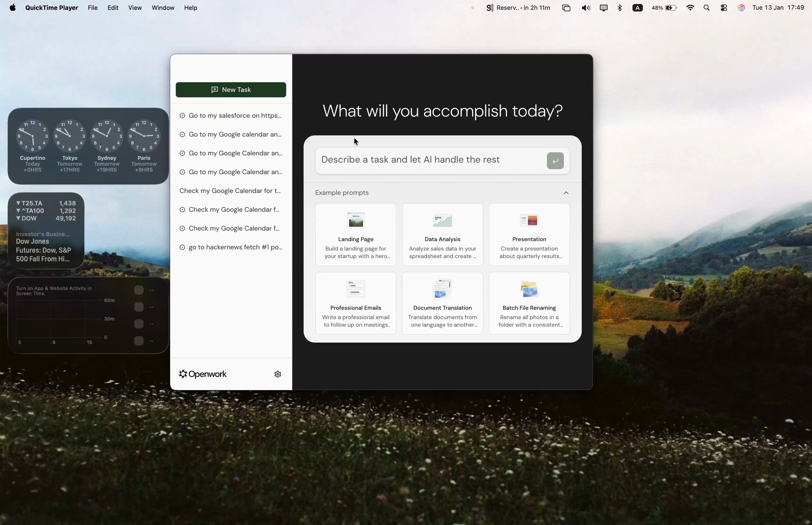This screenshot has width=812, height=525.
Task: Toggle first checkbox in Screen Time widget
Action: (x=139, y=290)
